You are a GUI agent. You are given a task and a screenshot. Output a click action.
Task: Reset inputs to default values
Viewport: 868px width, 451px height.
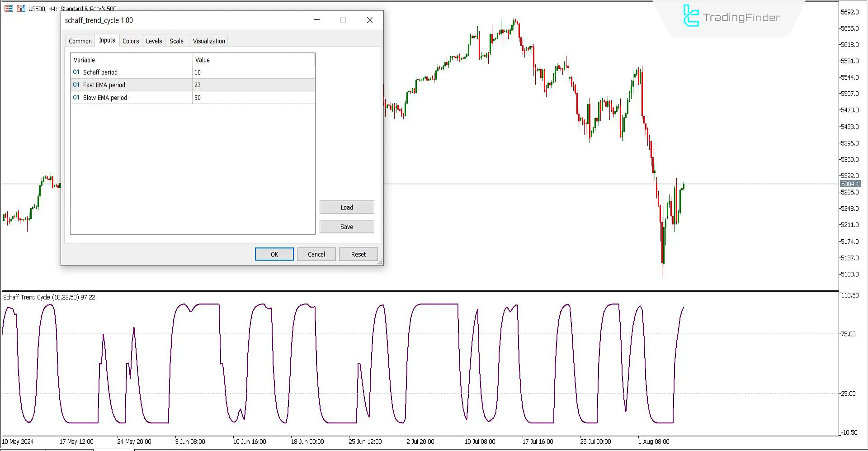358,255
